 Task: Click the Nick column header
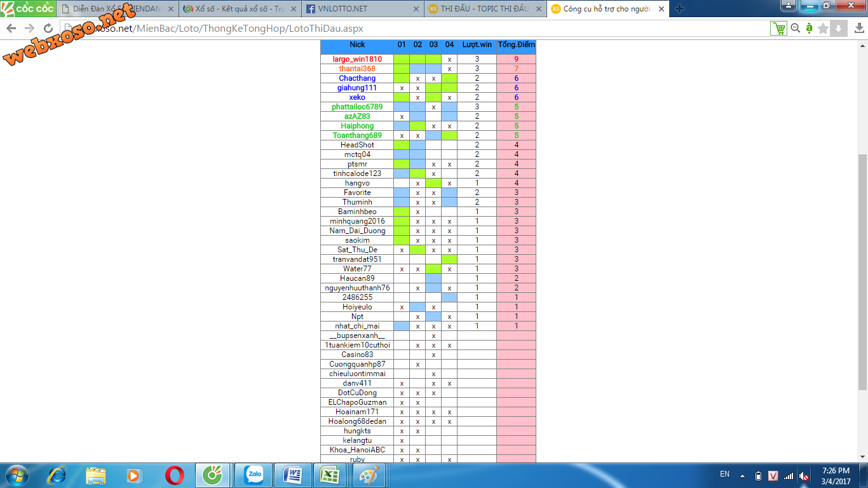(x=357, y=45)
